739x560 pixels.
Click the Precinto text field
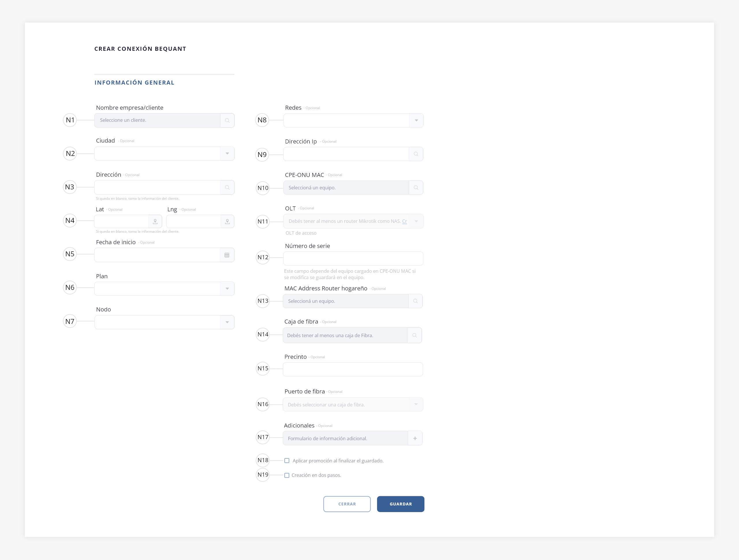click(353, 369)
